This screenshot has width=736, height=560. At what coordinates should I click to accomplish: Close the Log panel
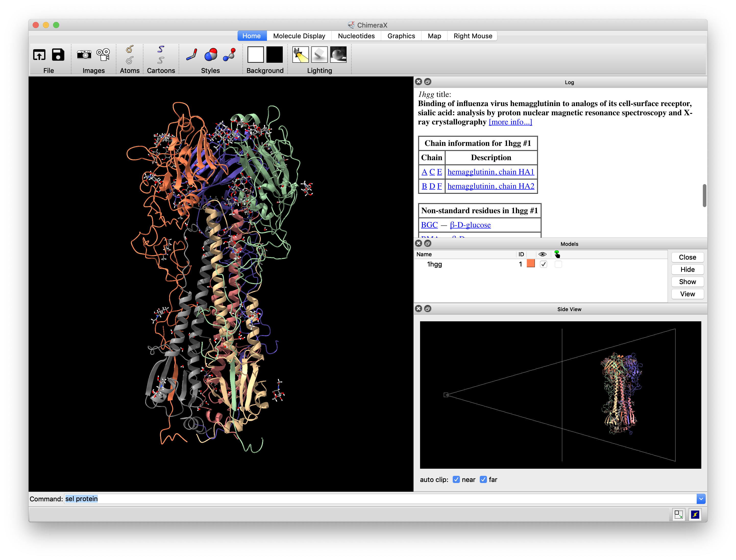[418, 82]
